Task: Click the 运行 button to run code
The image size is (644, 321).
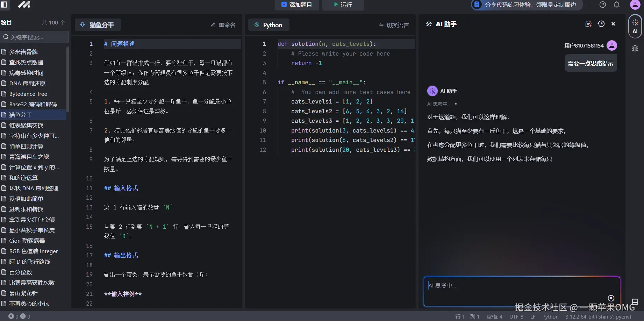Action: pos(343,5)
